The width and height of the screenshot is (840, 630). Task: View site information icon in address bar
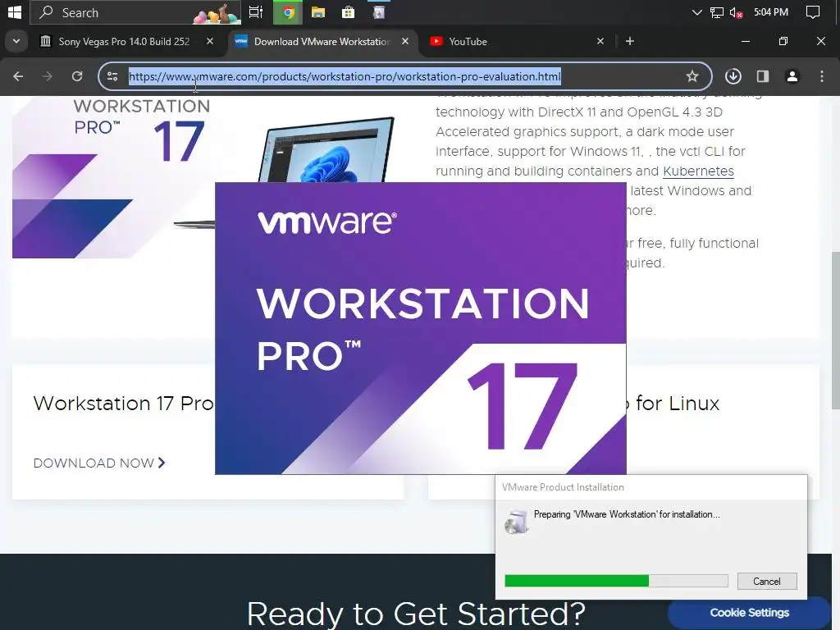112,76
